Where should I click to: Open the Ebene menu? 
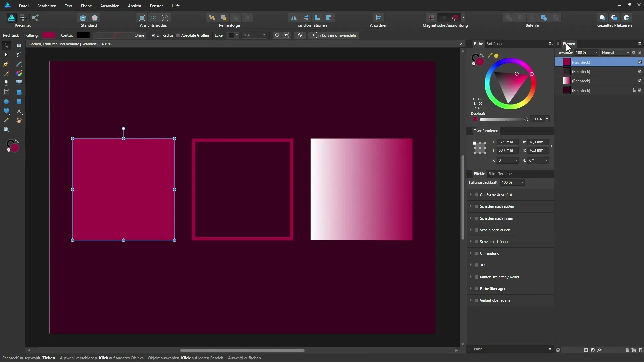[86, 6]
